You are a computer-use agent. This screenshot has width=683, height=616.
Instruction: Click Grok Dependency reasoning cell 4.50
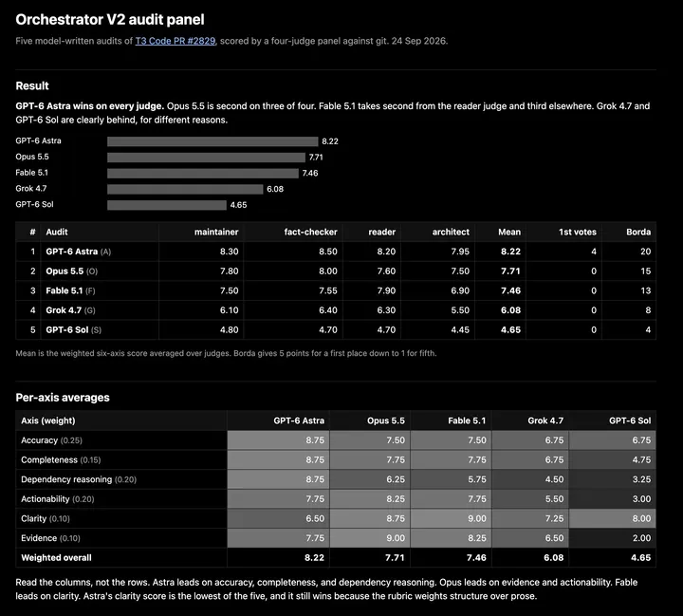click(x=530, y=479)
